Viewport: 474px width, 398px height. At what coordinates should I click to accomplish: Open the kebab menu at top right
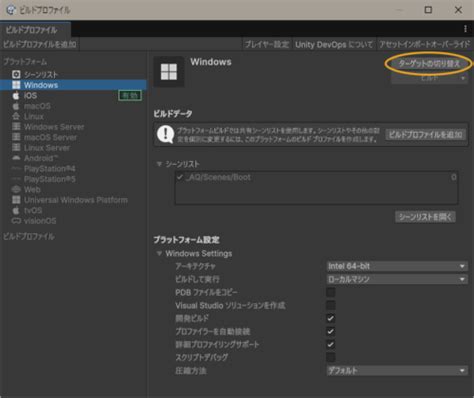click(465, 29)
